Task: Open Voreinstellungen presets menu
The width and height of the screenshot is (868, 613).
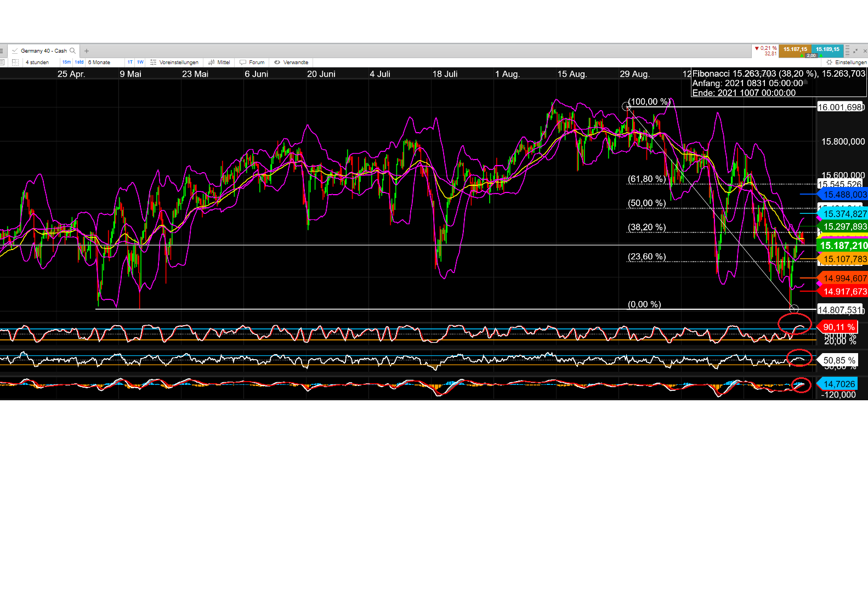Action: coord(174,63)
